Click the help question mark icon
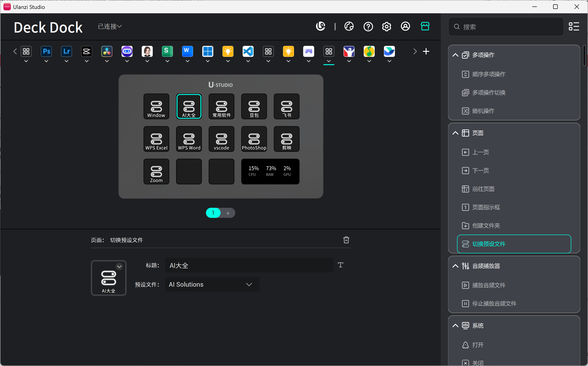This screenshot has height=366, width=588. [x=368, y=26]
